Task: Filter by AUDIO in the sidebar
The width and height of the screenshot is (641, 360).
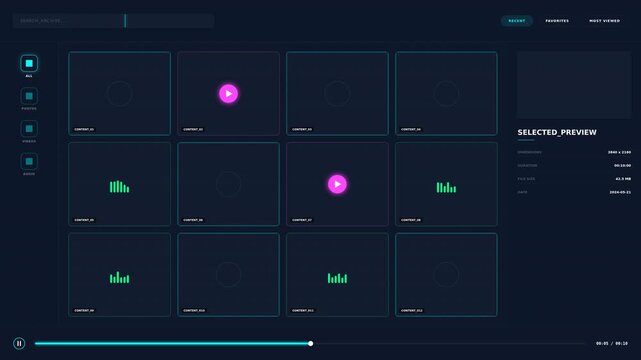Action: click(x=29, y=161)
